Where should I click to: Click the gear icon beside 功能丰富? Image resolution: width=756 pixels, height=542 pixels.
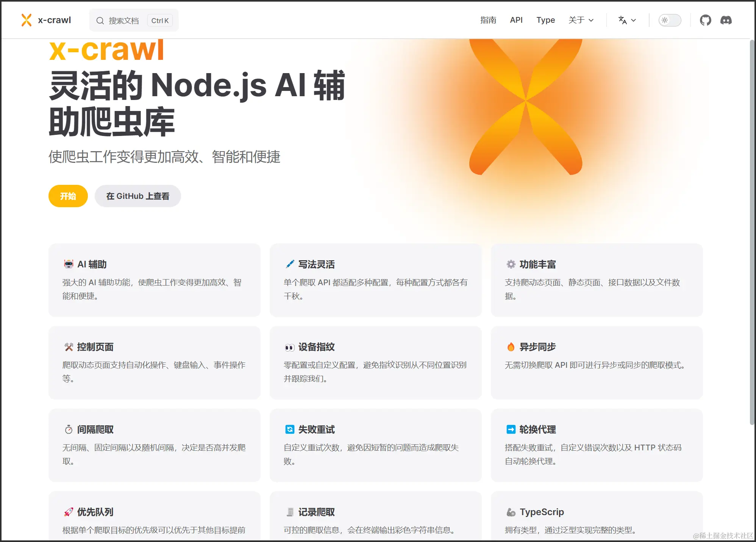click(511, 264)
